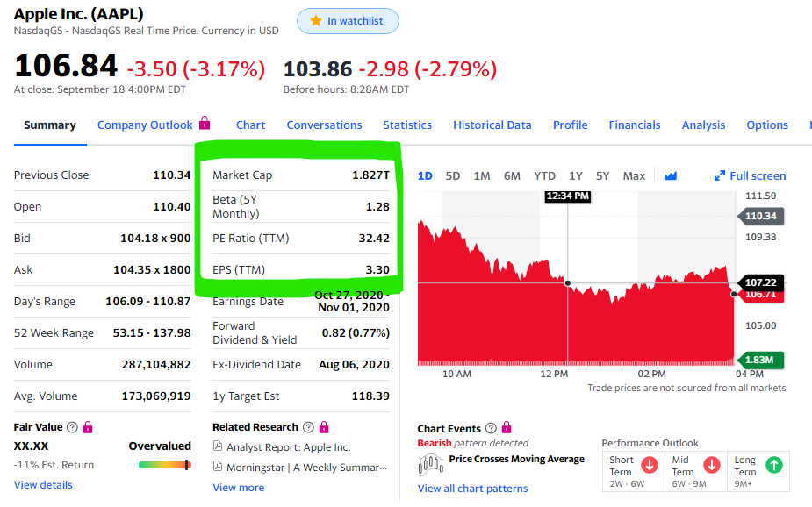Click View more under Related Research
812x507 pixels.
[238, 488]
